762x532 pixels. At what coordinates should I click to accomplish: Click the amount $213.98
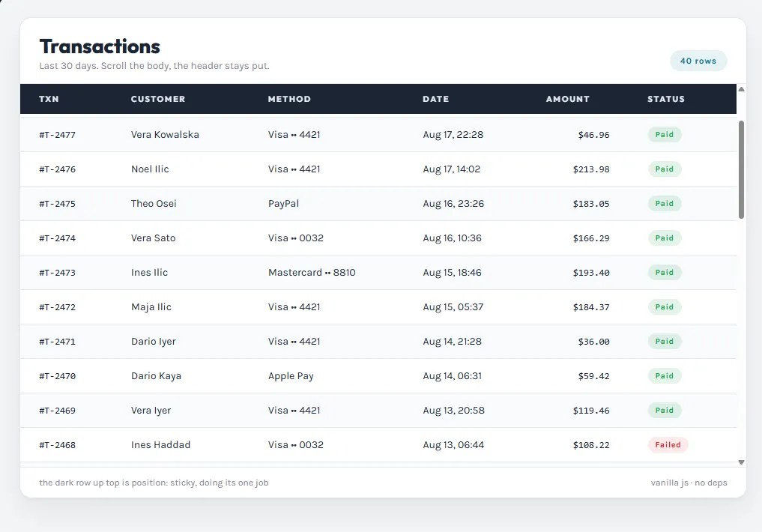(x=591, y=169)
